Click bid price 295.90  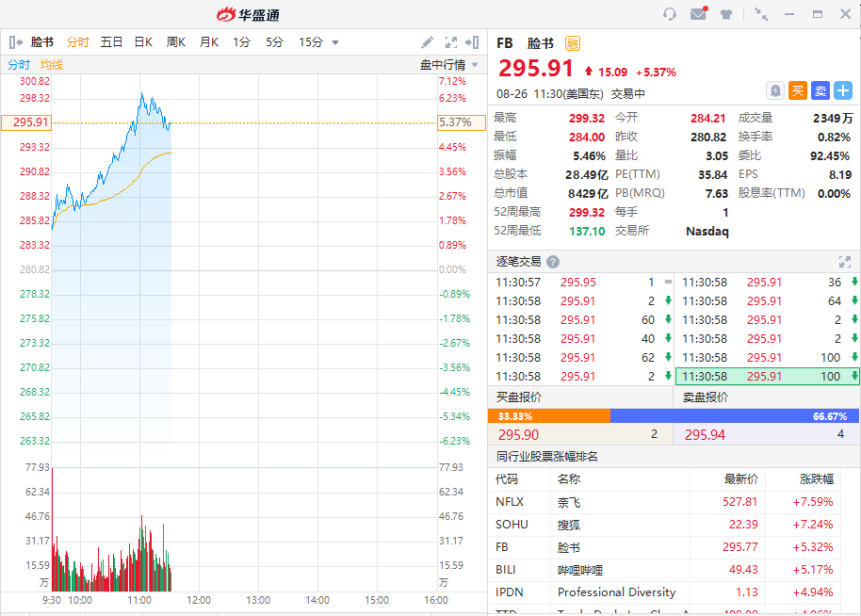click(x=518, y=435)
